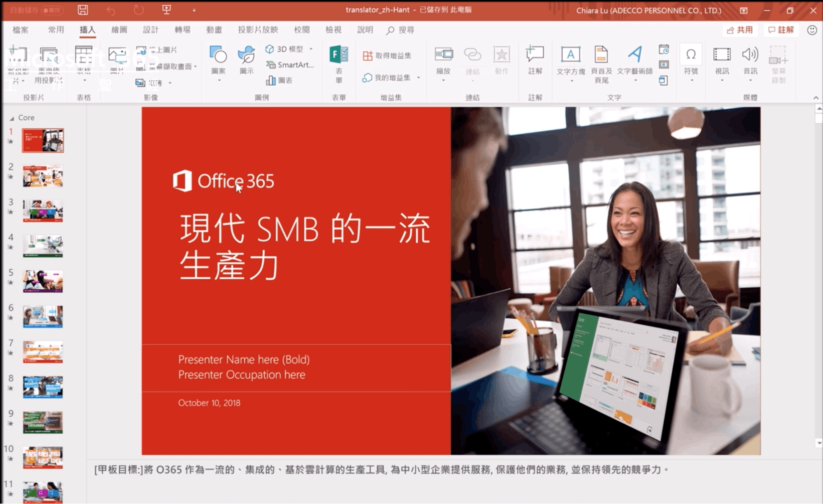The image size is (823, 504).
Task: Switch to the 動畫 (Animations) tab
Action: (214, 30)
